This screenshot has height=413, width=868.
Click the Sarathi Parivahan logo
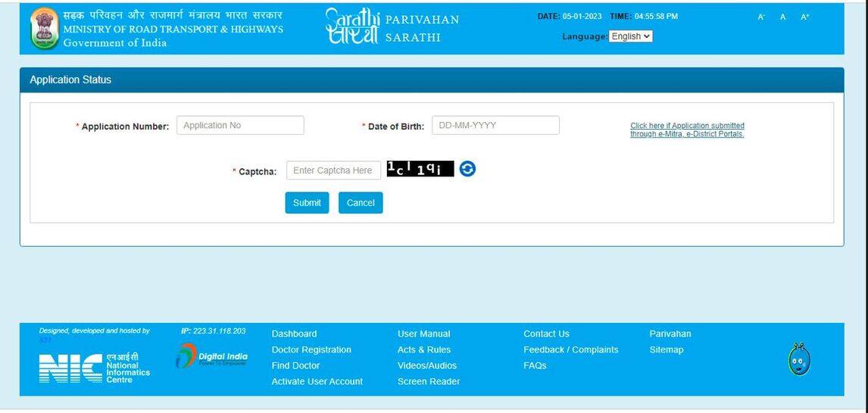pyautogui.click(x=392, y=28)
